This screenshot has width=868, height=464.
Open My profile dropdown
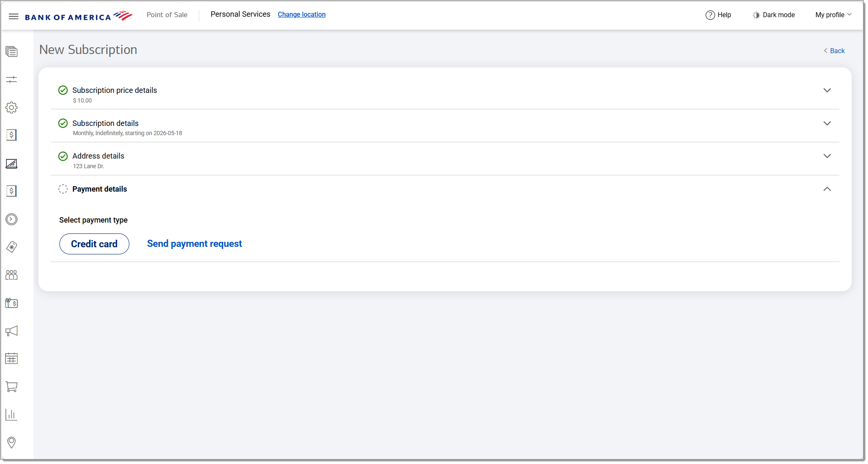pos(833,15)
